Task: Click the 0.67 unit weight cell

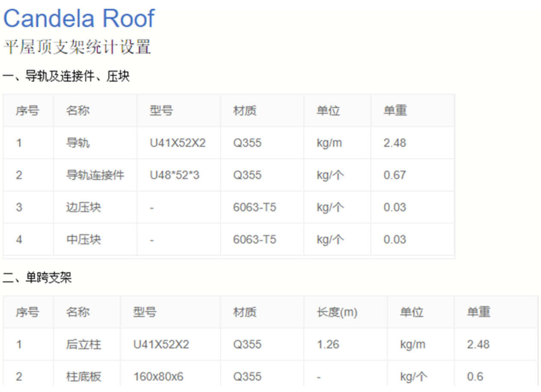Action: (395, 175)
